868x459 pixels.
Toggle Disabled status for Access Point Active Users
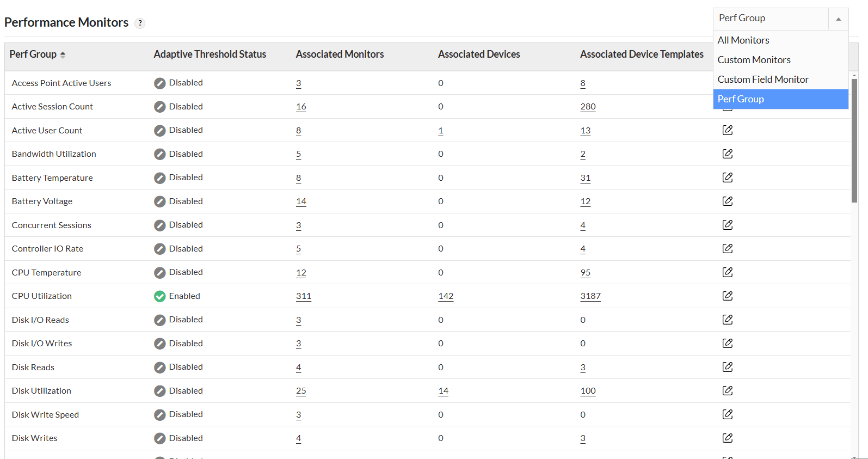(159, 83)
